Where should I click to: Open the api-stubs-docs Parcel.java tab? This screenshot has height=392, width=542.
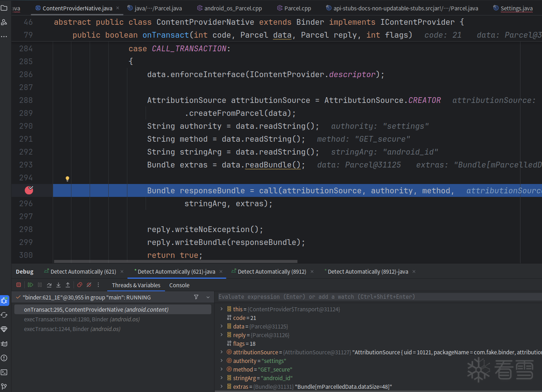[402, 8]
